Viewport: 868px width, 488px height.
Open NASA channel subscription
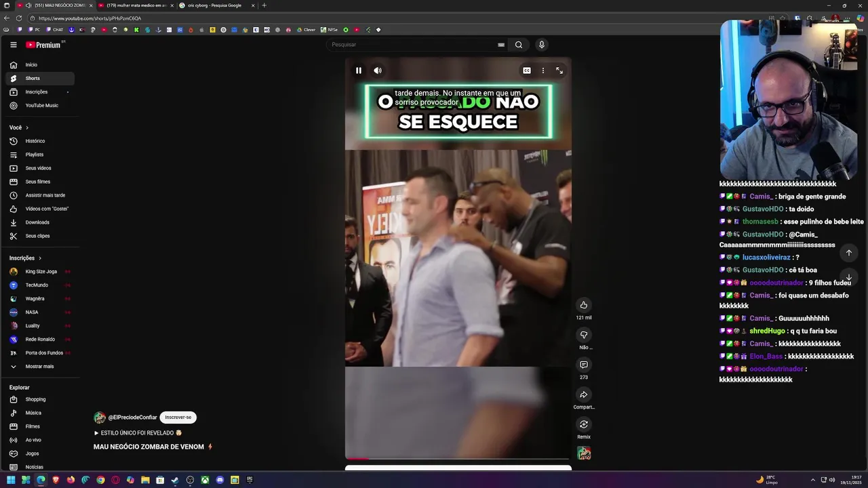point(40,312)
